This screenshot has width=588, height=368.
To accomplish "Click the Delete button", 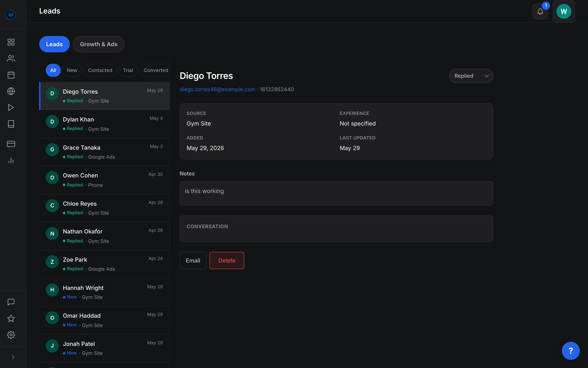I will (227, 260).
